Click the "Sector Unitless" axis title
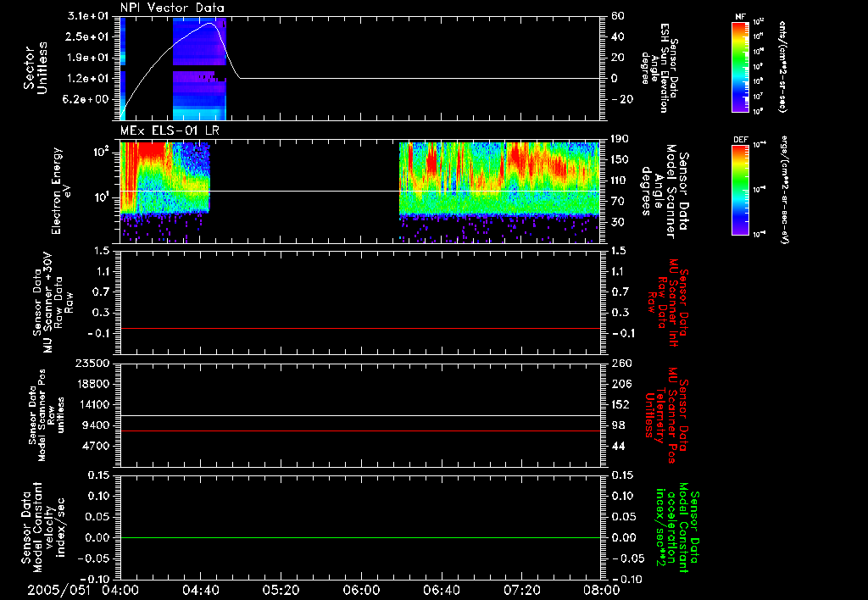Image resolution: width=868 pixels, height=600 pixels. [x=36, y=68]
